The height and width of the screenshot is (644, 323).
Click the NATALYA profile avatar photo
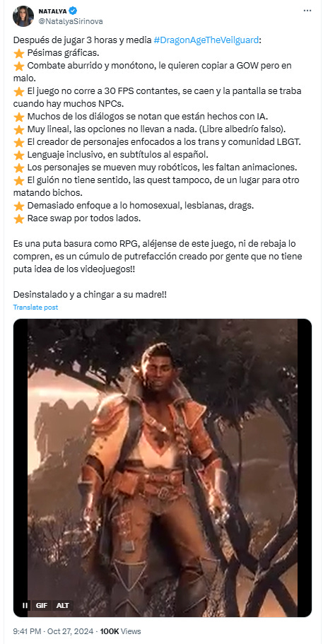[23, 16]
